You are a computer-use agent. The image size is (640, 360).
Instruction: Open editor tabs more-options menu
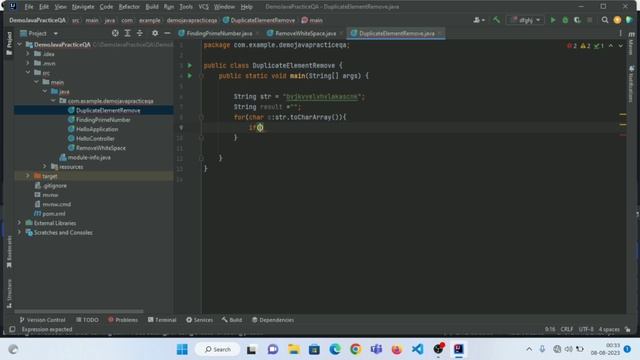tap(620, 33)
